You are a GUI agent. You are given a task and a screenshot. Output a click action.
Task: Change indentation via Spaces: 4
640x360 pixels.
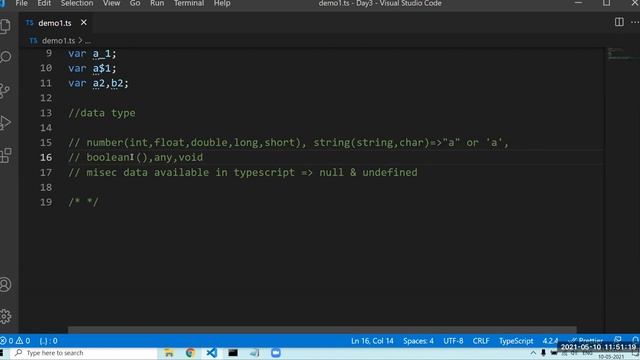click(x=418, y=341)
